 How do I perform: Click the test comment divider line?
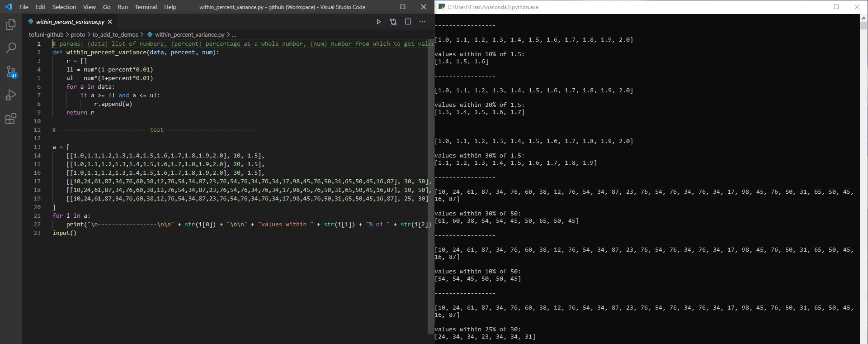tap(153, 129)
